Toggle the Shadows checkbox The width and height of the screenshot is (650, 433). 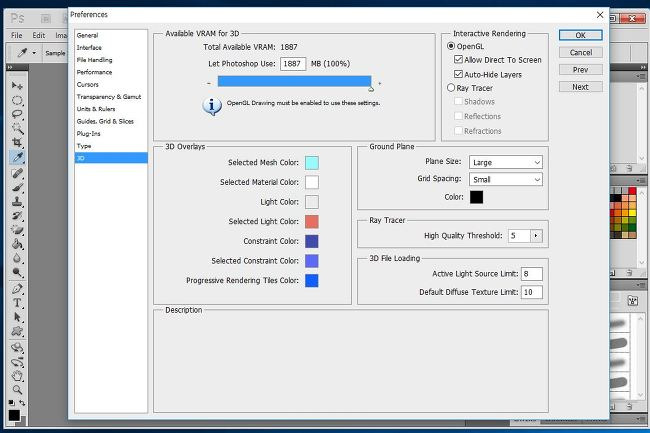click(458, 102)
